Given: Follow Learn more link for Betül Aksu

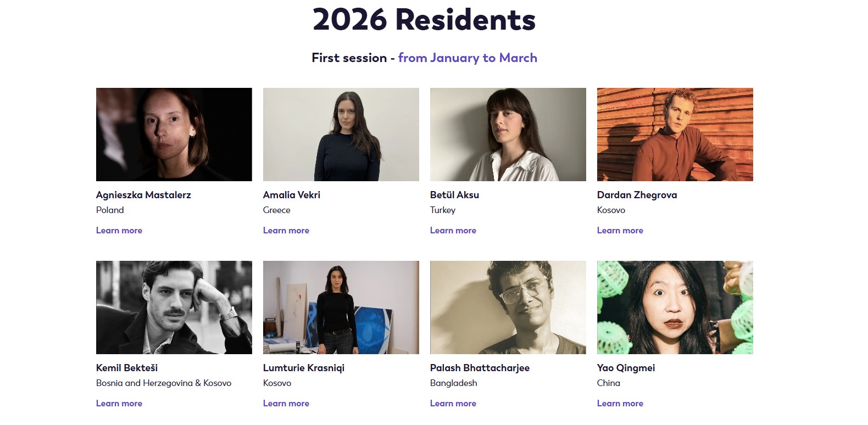Looking at the screenshot, I should (x=453, y=231).
